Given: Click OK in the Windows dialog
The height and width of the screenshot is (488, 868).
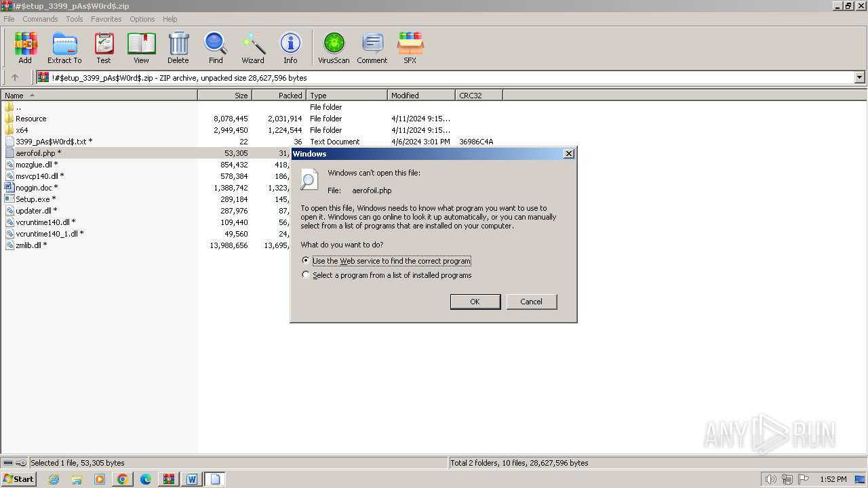Looking at the screenshot, I should (475, 302).
